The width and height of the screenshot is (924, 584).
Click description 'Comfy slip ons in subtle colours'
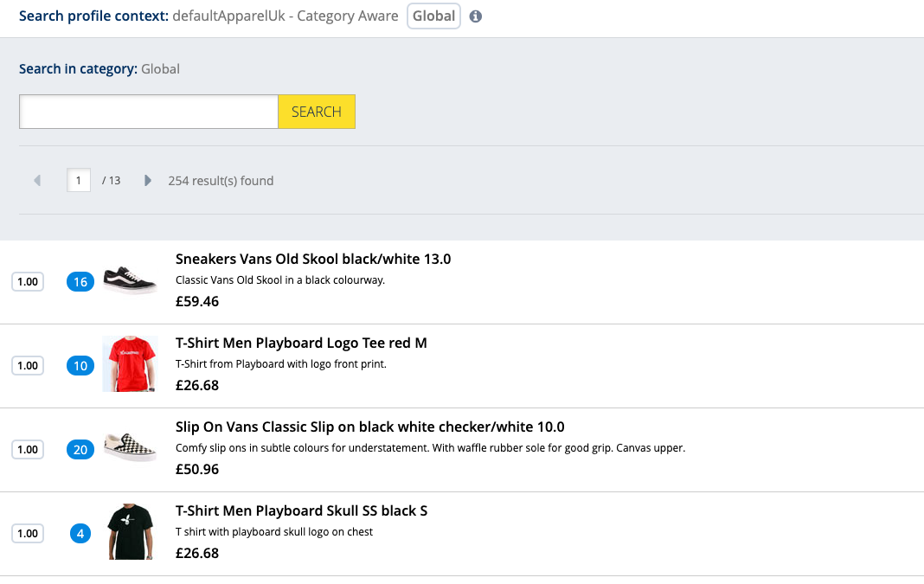tap(430, 448)
